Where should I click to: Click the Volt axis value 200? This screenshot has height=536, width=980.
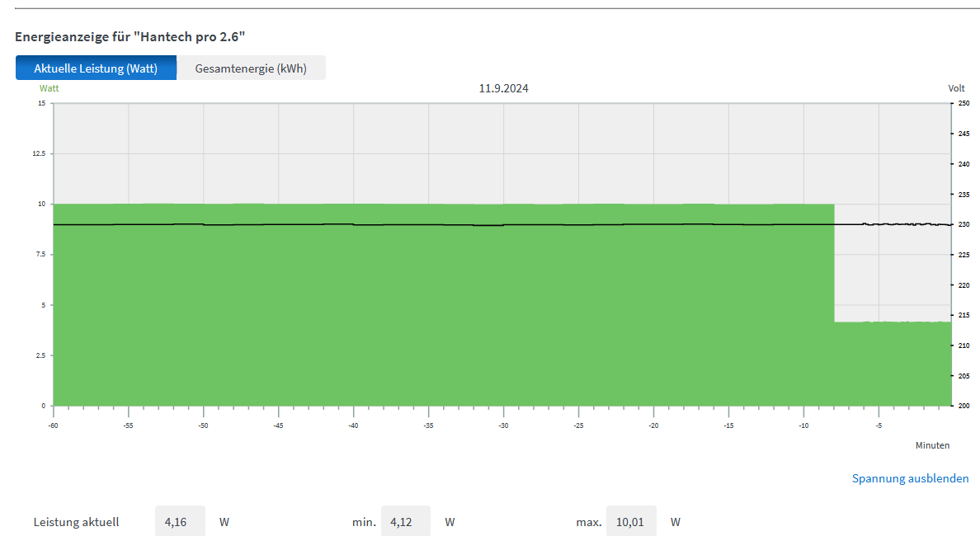click(964, 406)
